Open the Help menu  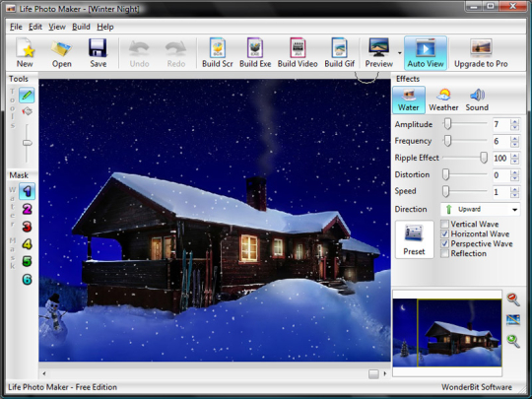[x=105, y=27]
